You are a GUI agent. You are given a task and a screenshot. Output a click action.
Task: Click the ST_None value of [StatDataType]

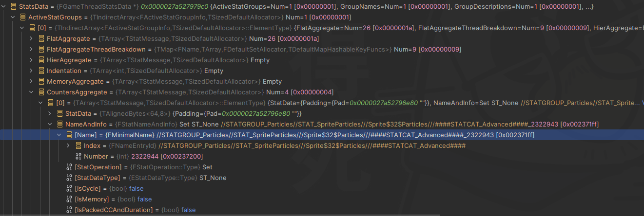(213, 178)
